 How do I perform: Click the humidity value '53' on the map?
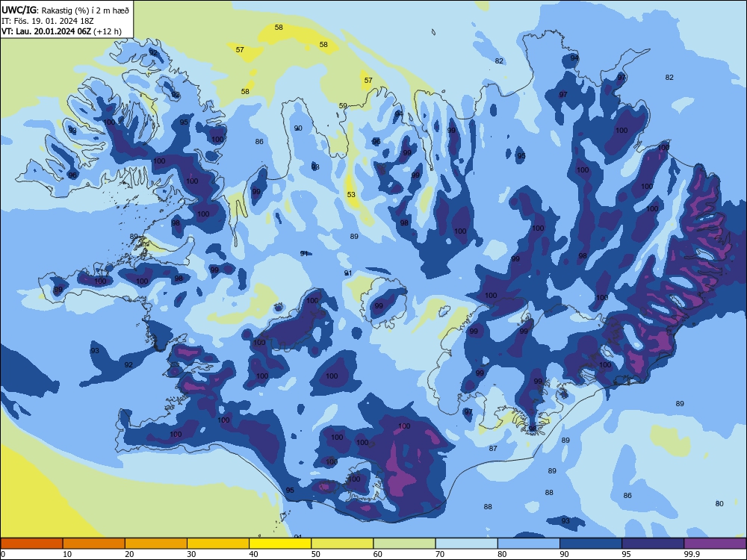click(x=351, y=194)
